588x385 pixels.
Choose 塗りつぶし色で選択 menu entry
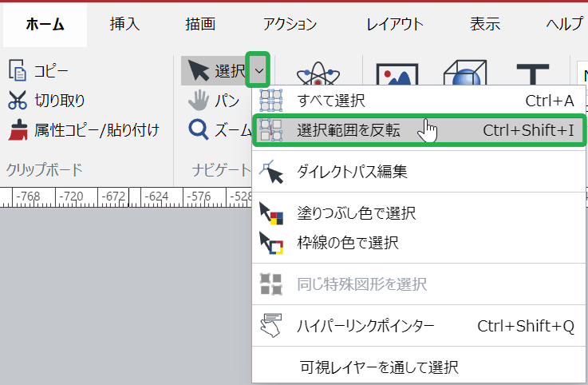419,213
